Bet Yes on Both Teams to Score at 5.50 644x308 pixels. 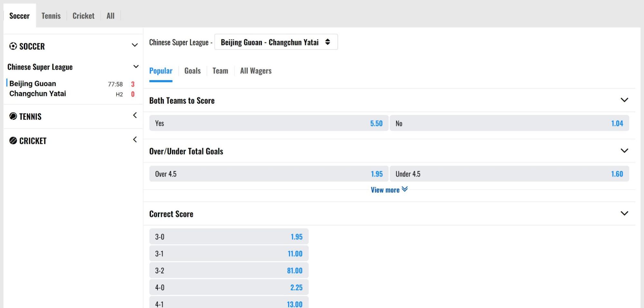pos(269,123)
